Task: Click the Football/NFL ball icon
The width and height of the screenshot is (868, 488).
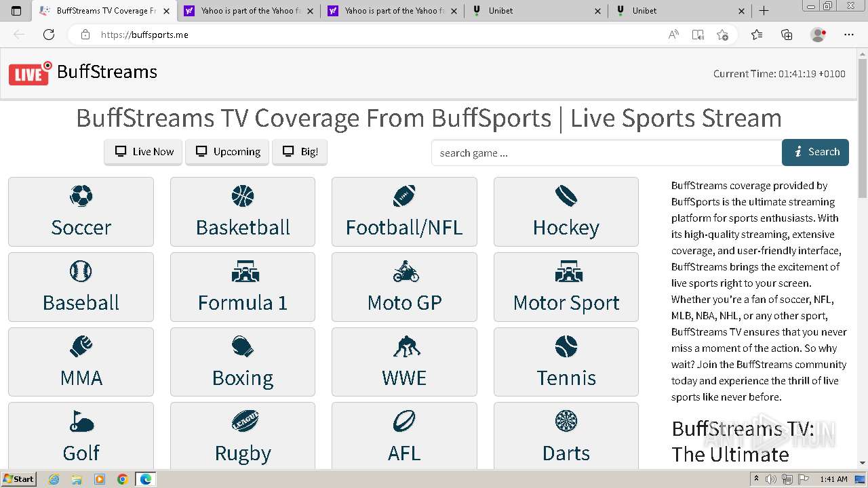Action: tap(404, 197)
